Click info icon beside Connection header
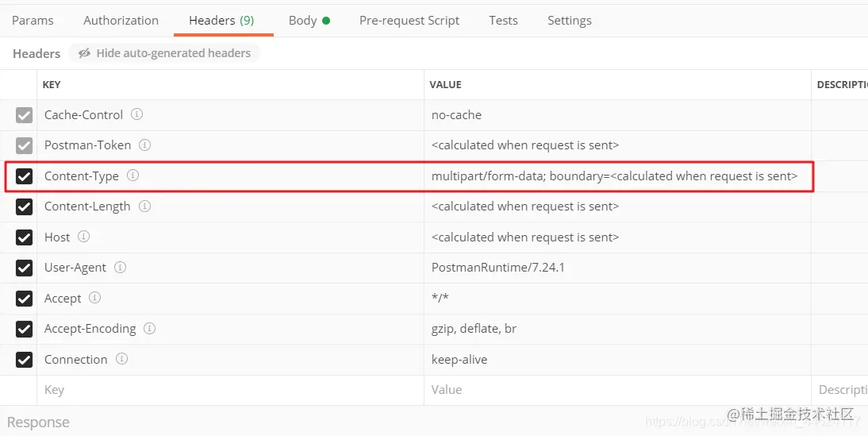 click(x=121, y=358)
